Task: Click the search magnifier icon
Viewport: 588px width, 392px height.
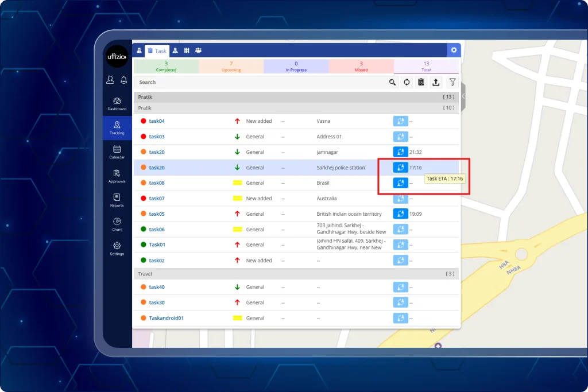Action: coord(392,82)
